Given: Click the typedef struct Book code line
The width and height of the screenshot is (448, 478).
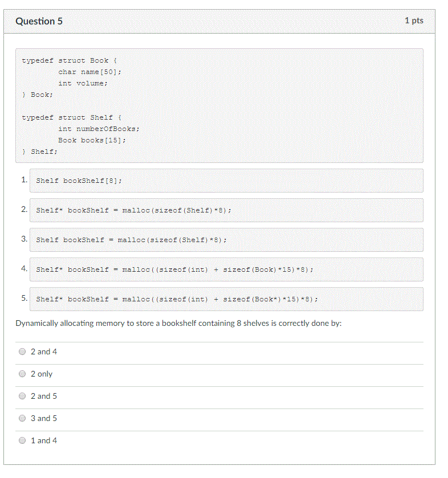Looking at the screenshot, I should tap(69, 60).
